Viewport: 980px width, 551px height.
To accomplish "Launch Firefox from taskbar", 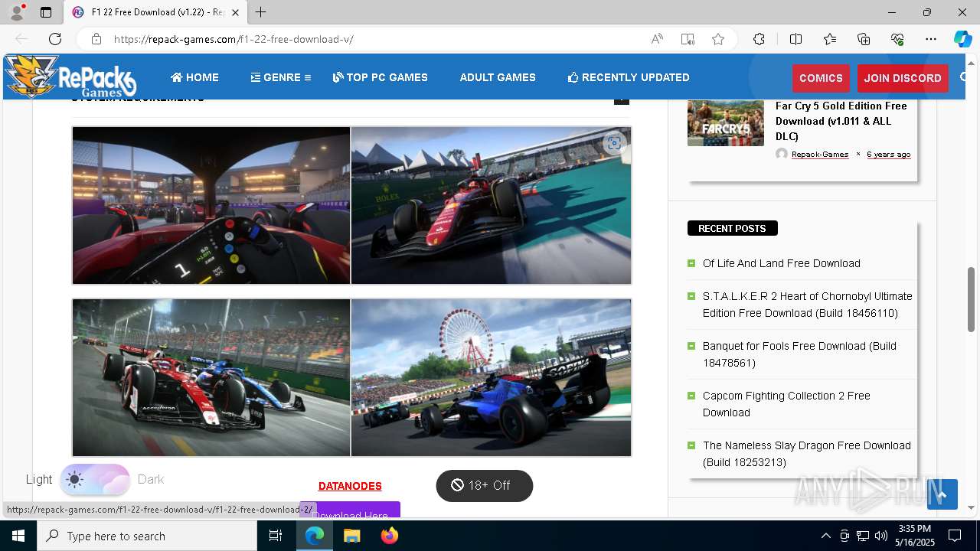I will 390,536.
